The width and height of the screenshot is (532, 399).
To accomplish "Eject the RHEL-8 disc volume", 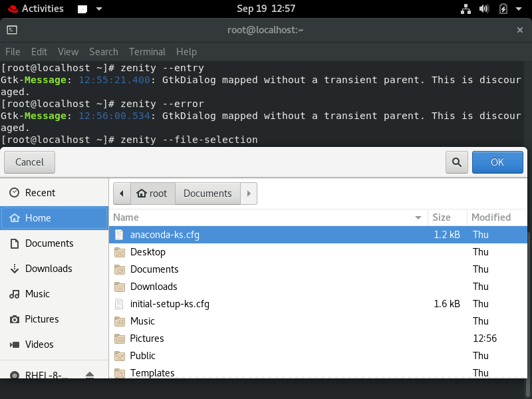I will pos(90,374).
